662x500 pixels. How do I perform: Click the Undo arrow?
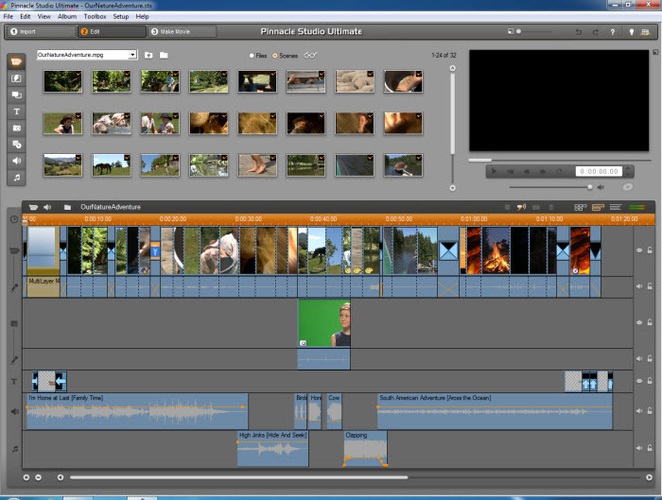[x=578, y=32]
